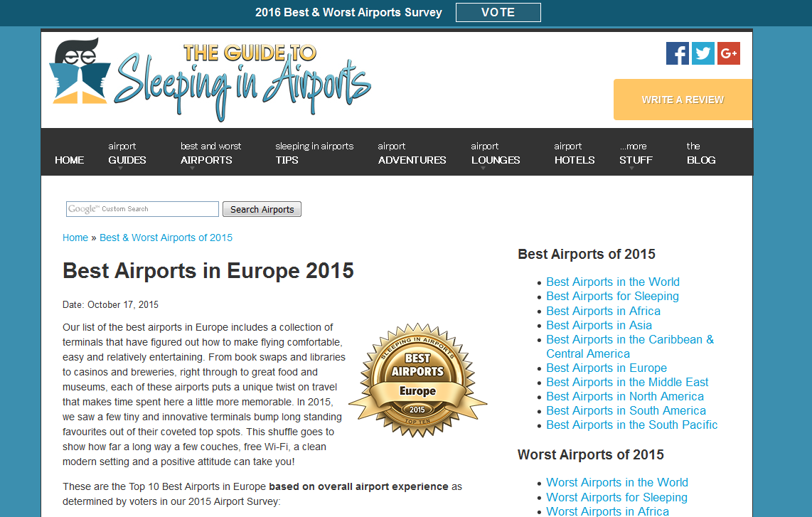Viewport: 812px width, 517px height.
Task: Open airport HOTELS menu item
Action: (575, 154)
